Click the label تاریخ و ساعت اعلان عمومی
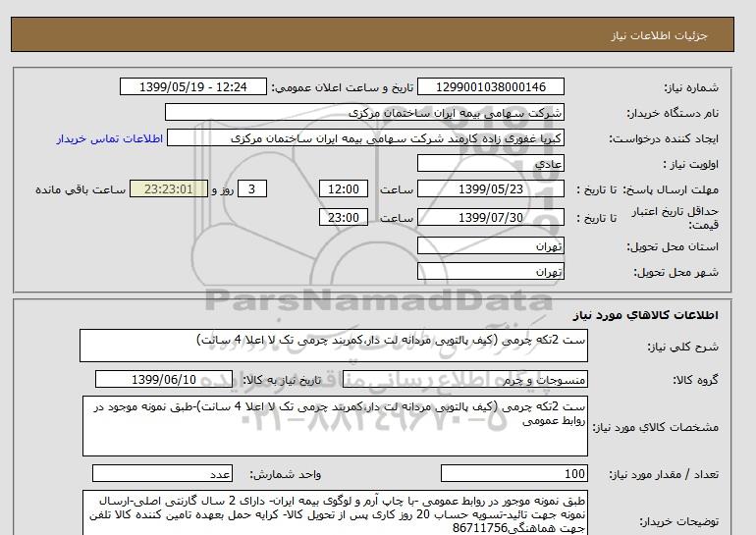This screenshot has height=535, width=756. pos(343,87)
